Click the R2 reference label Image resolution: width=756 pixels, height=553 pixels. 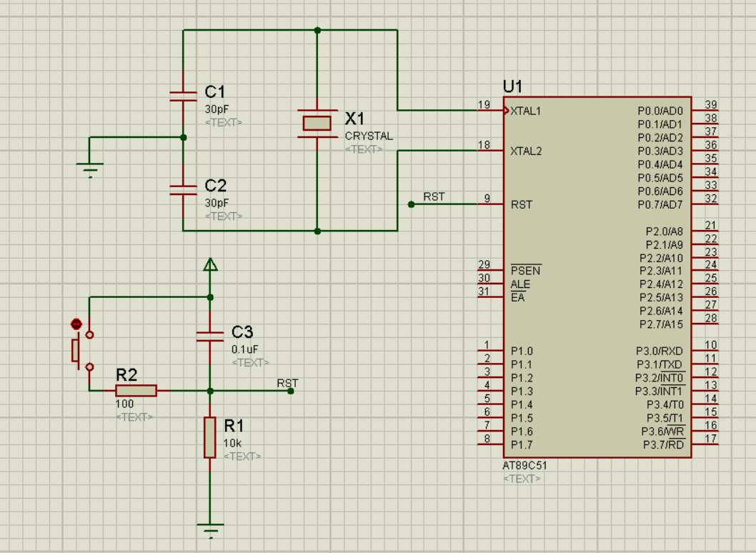(x=126, y=374)
